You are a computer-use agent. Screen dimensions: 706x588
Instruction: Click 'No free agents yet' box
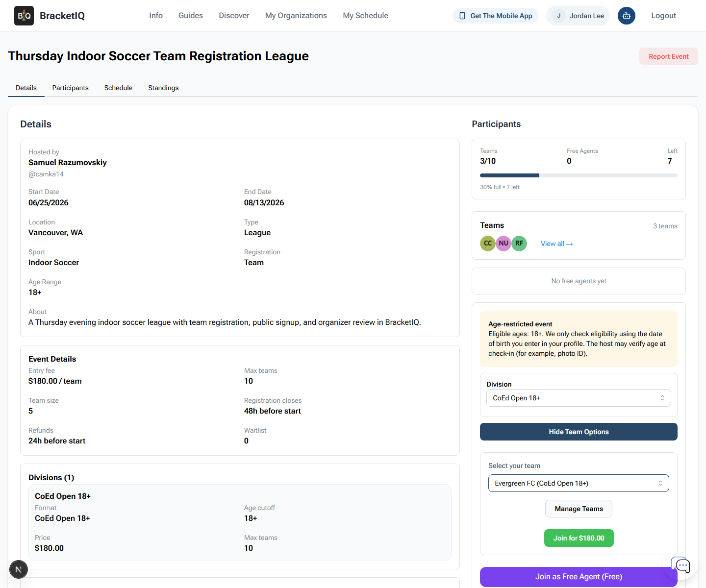(579, 281)
